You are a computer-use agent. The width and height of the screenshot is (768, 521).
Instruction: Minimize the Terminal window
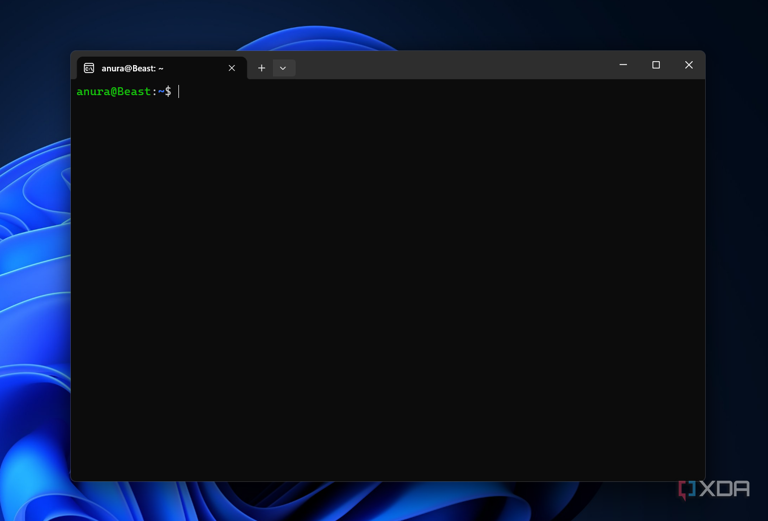(x=624, y=65)
